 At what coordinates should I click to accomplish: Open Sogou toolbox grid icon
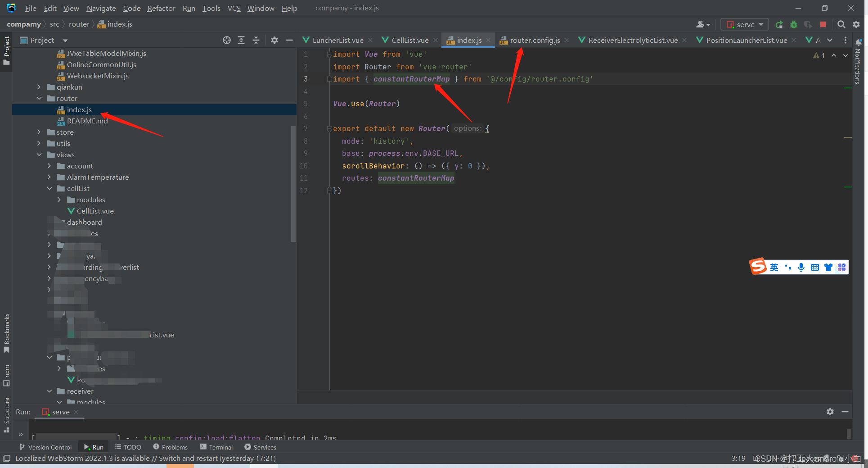(x=842, y=267)
